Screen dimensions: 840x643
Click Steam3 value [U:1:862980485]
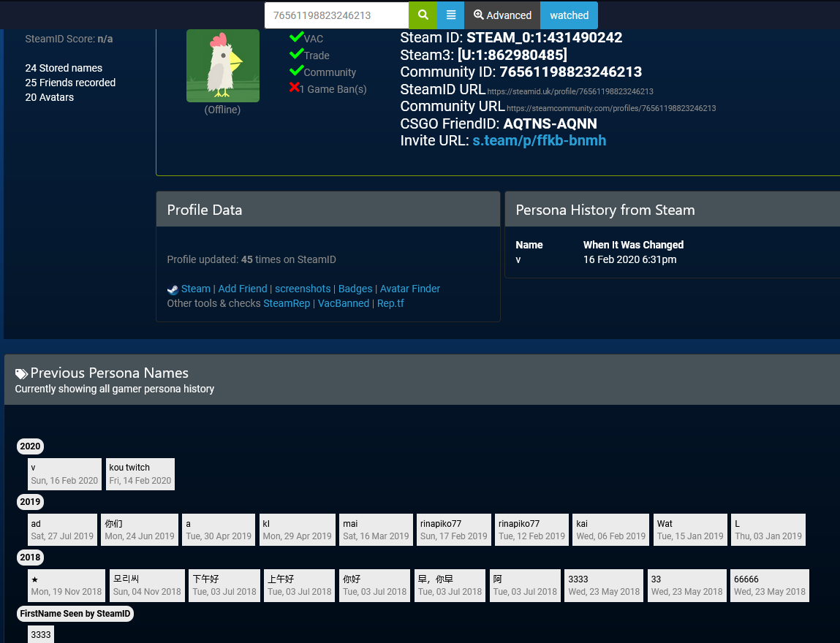click(512, 55)
